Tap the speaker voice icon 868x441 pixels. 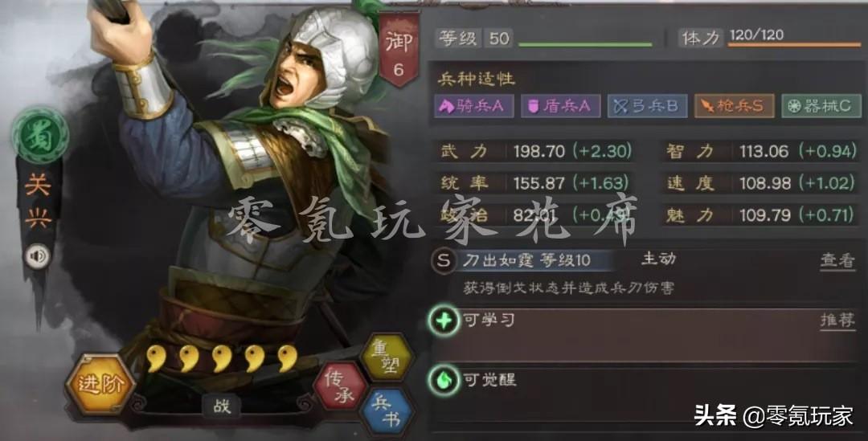tap(39, 256)
